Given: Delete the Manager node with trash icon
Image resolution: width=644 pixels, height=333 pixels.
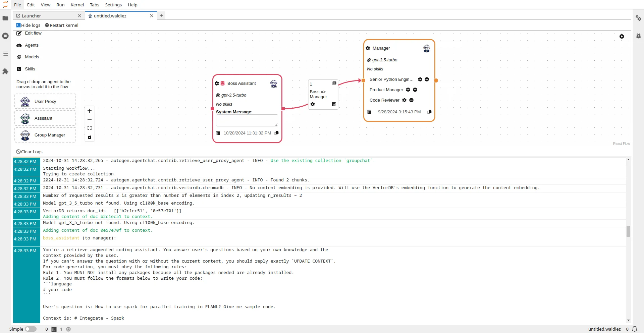Looking at the screenshot, I should (369, 112).
